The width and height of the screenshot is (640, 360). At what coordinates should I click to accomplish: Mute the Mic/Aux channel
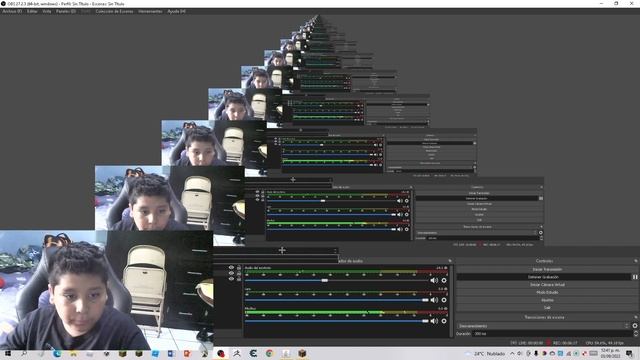coord(434,321)
